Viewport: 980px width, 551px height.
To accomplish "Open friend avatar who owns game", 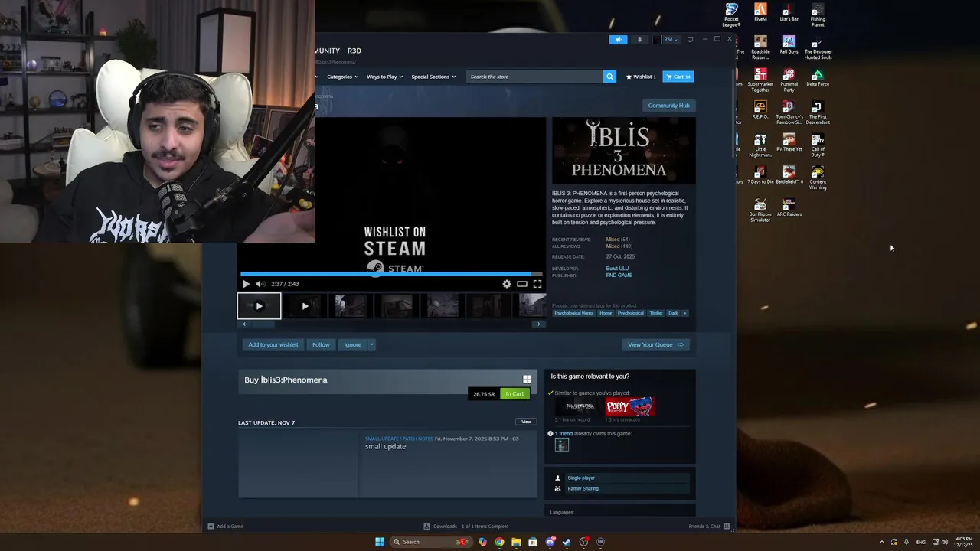I will [561, 445].
